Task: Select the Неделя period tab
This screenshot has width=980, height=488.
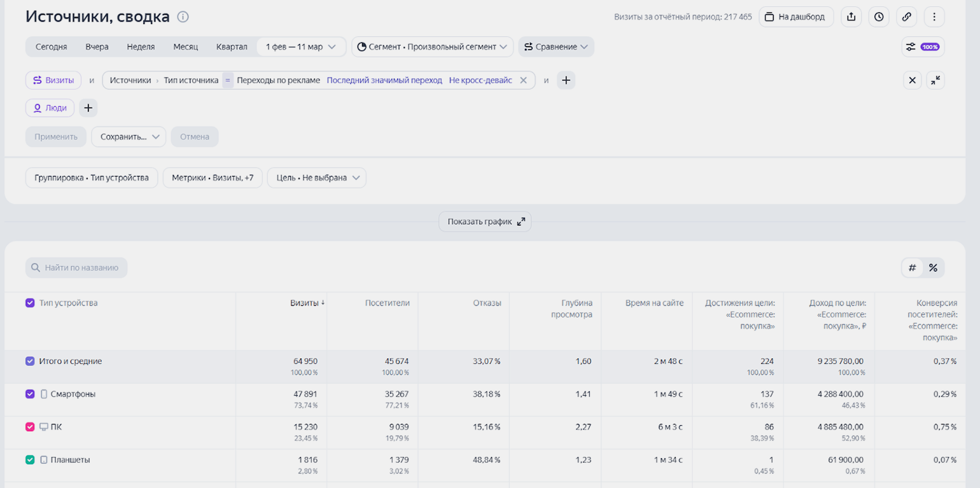Action: coord(141,46)
